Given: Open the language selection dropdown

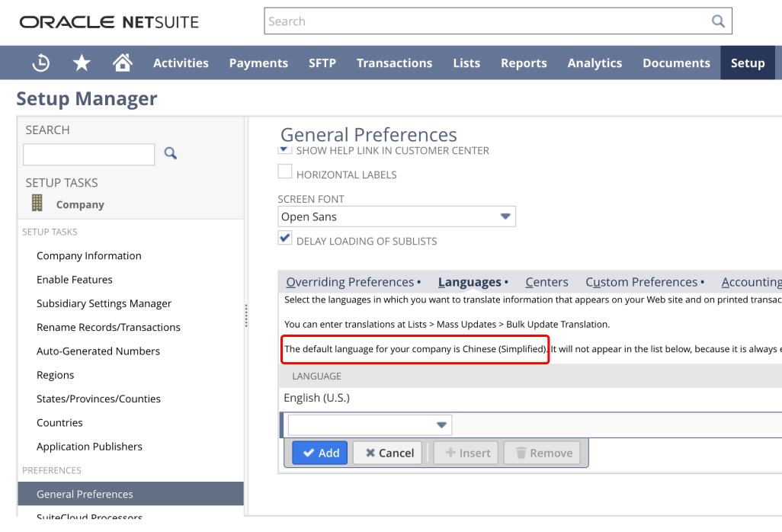Looking at the screenshot, I should click(442, 425).
